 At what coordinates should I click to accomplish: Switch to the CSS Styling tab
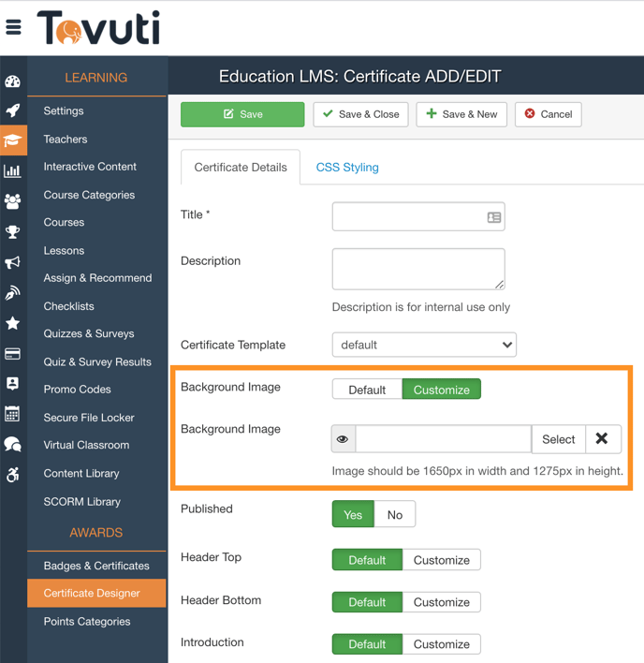(347, 168)
